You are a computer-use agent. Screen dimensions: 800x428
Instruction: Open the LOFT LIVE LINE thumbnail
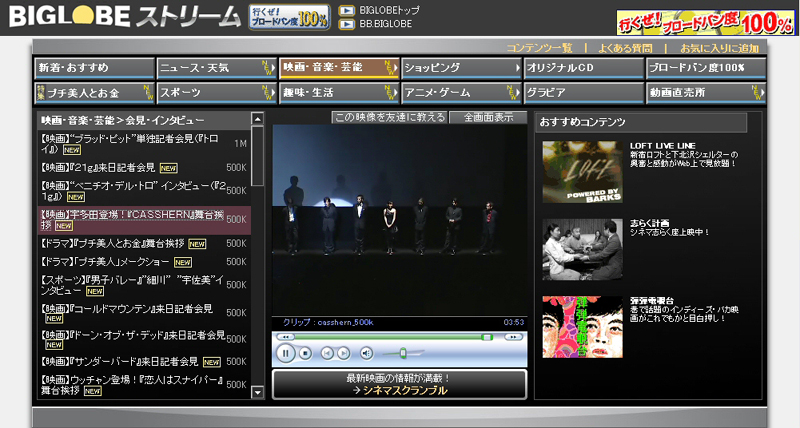(583, 172)
